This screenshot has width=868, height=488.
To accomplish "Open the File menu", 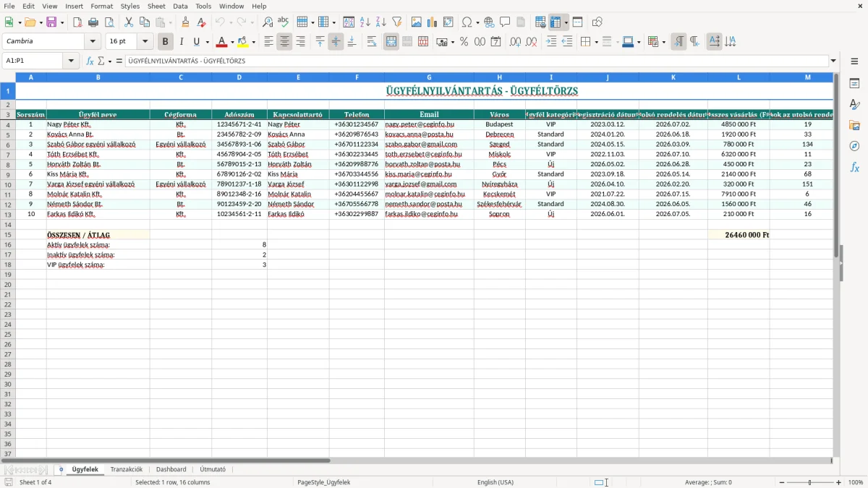I will coord(9,6).
